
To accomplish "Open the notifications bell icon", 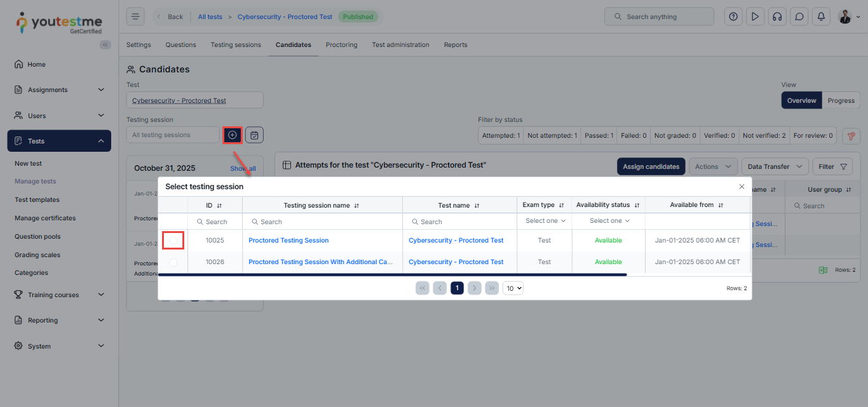I will click(x=821, y=17).
